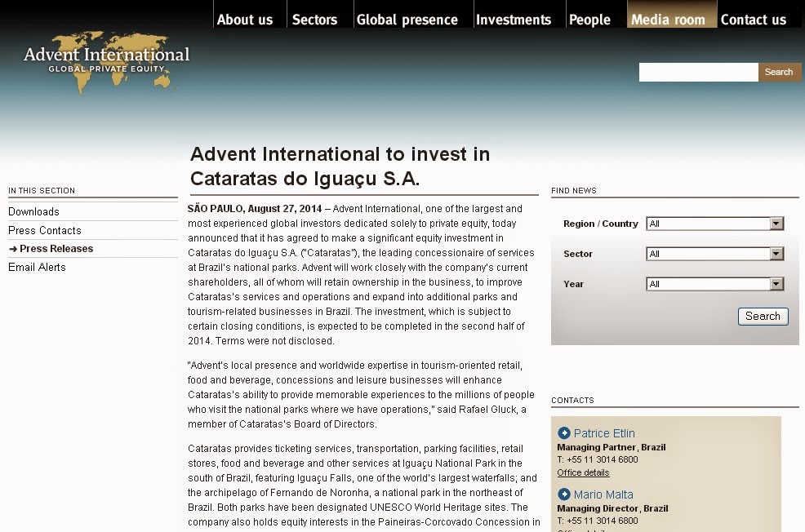The height and width of the screenshot is (532, 805).
Task: Click the phone number under Mario Malta
Action: point(598,521)
